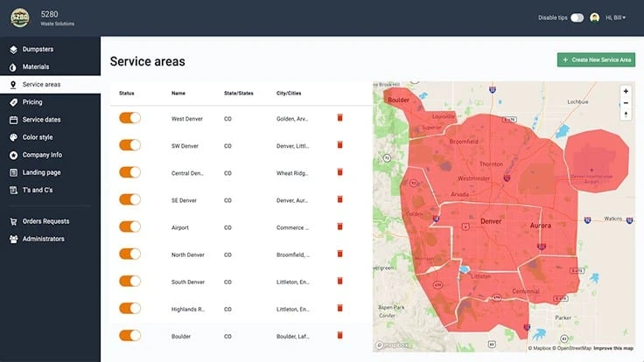Switch off Highlands Ranch status toggle

(129, 308)
